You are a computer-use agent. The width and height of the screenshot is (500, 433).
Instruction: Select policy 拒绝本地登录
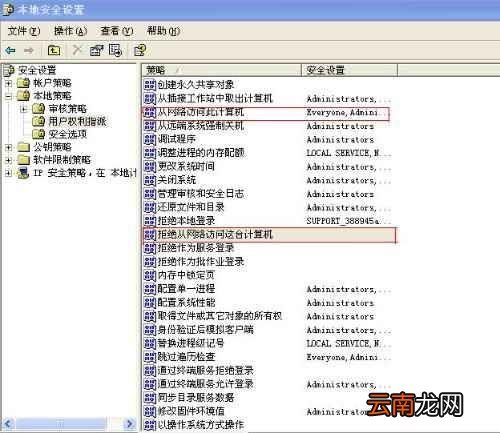(x=186, y=221)
